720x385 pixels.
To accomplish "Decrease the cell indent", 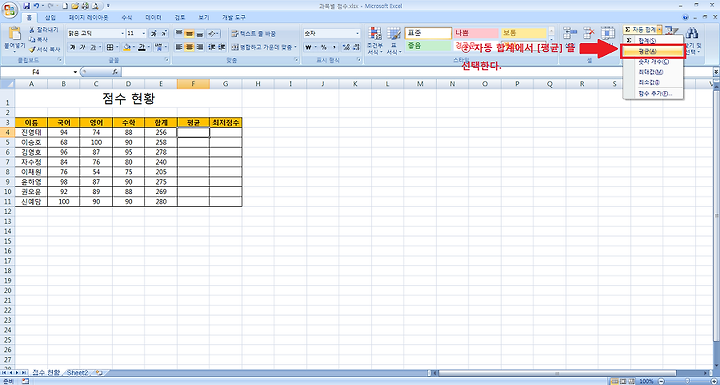I will (x=212, y=47).
